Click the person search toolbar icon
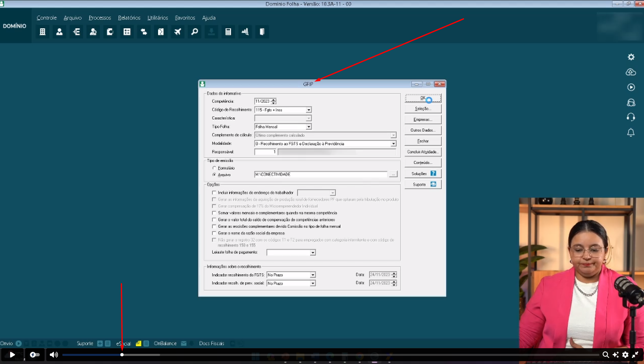The image size is (644, 364). point(93,32)
